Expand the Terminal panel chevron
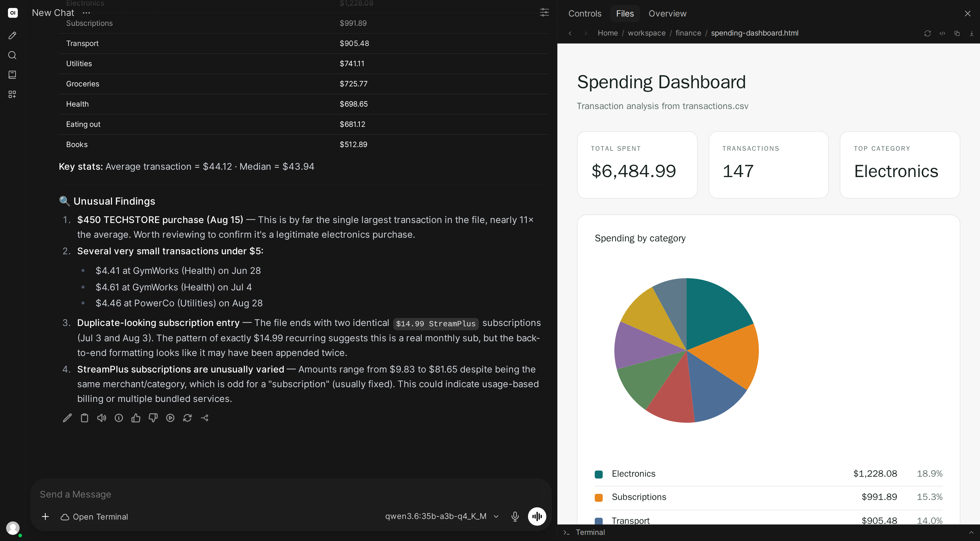980x541 pixels. [971, 532]
